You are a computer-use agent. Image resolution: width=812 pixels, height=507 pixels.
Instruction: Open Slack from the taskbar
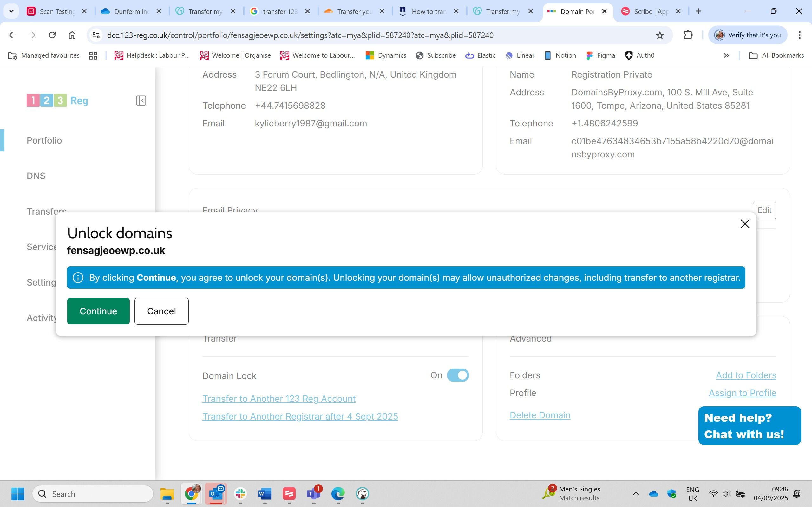pyautogui.click(x=240, y=494)
